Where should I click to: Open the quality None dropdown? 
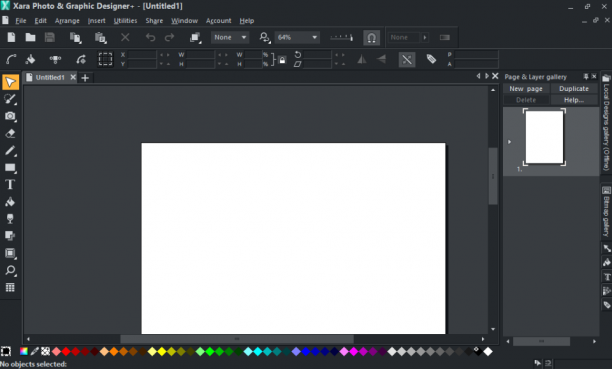pyautogui.click(x=230, y=37)
